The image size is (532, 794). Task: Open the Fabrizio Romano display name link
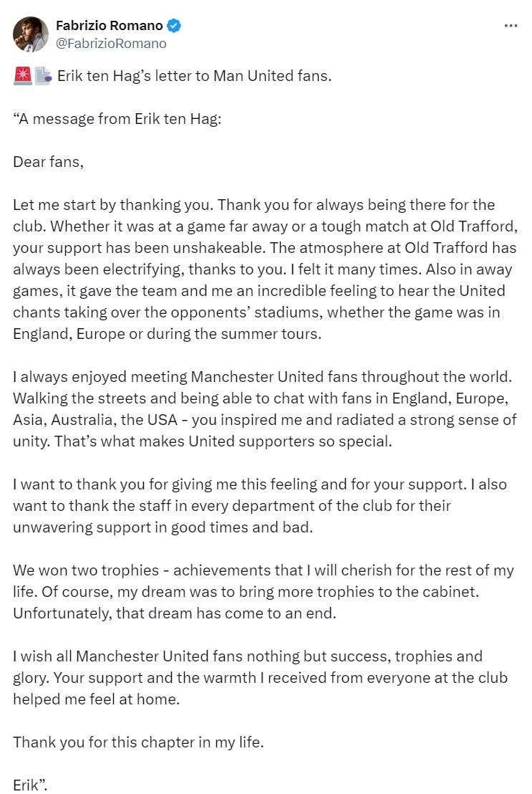110,25
